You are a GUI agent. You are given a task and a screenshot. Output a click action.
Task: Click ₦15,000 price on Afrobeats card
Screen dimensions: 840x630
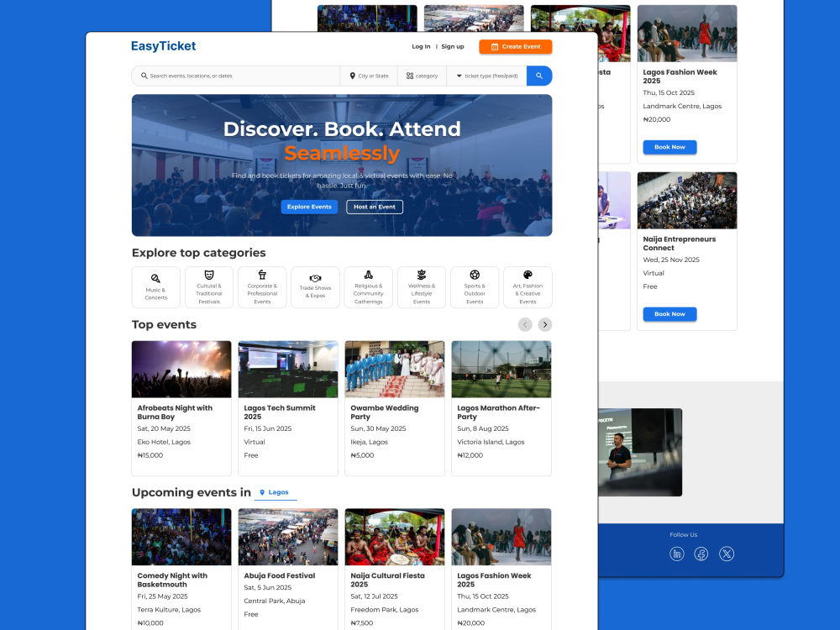150,455
